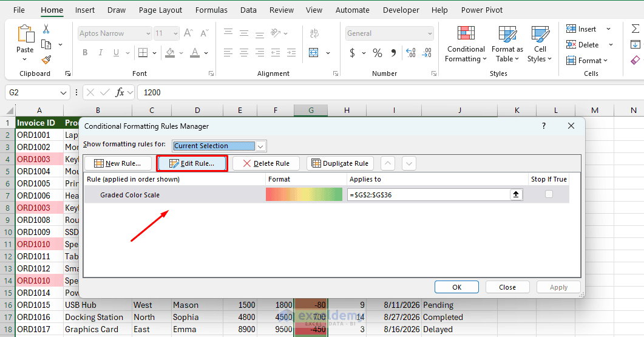Click the Duplicate Rule button
The width and height of the screenshot is (644, 337).
tap(340, 163)
